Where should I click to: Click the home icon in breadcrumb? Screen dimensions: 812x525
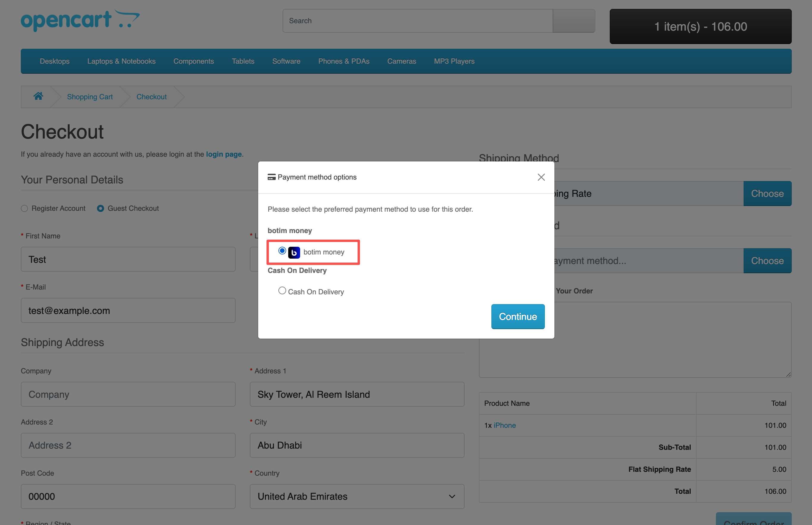(x=38, y=97)
